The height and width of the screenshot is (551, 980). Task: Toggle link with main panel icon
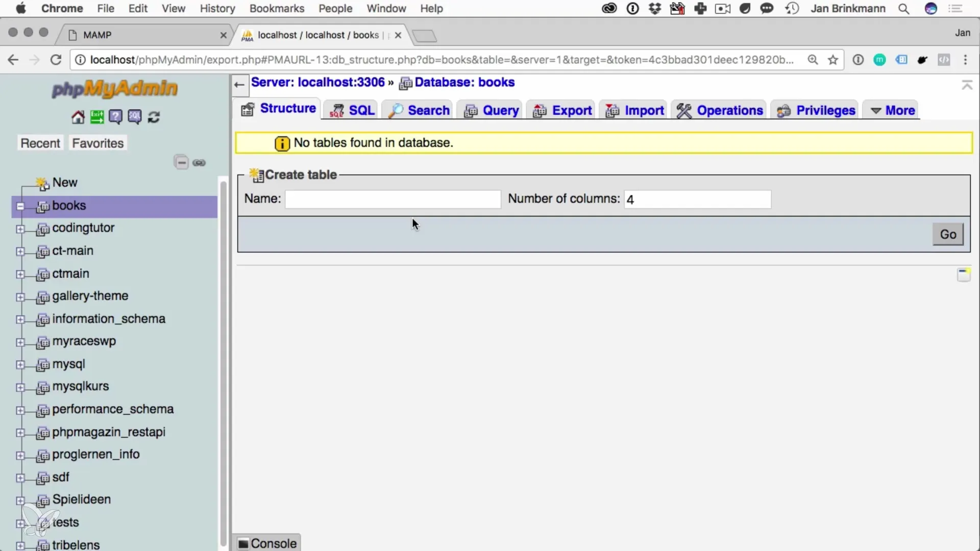[199, 163]
